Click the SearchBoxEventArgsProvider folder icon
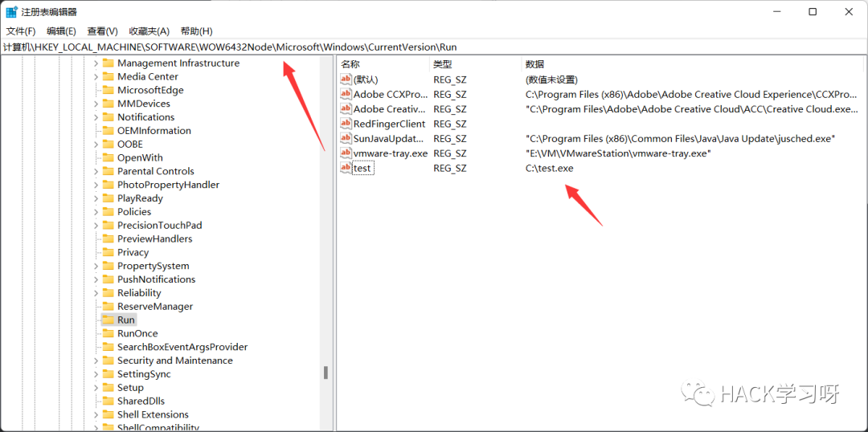Image resolution: width=868 pixels, height=432 pixels. point(108,348)
